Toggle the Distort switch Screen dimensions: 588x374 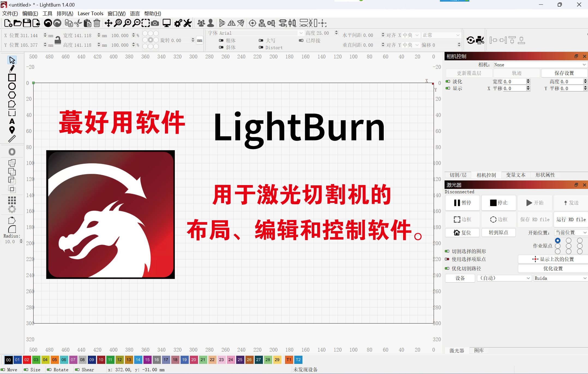click(x=261, y=47)
